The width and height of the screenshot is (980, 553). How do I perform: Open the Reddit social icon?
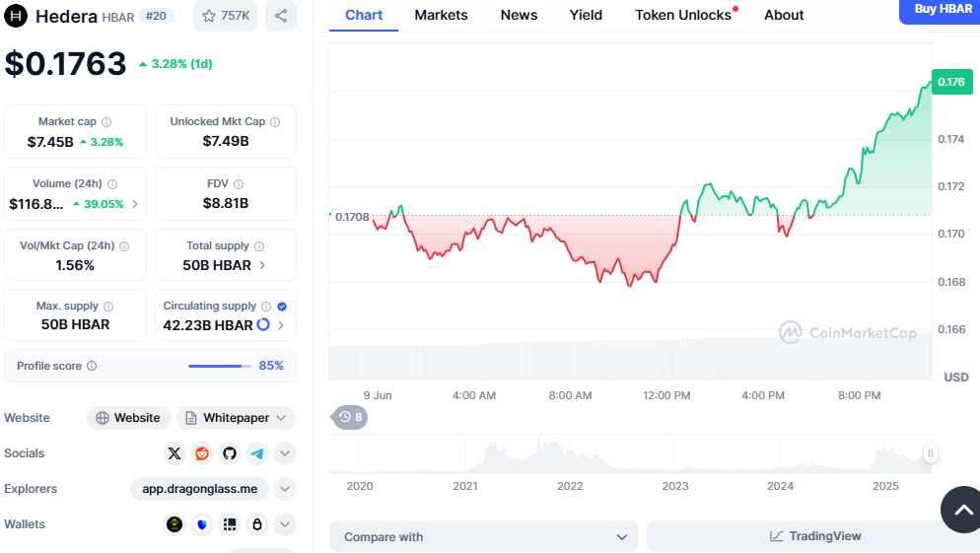(202, 453)
